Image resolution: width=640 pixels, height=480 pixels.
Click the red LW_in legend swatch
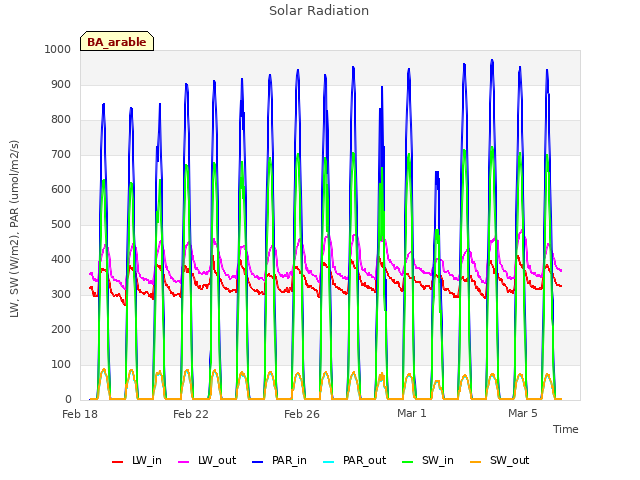(118, 462)
